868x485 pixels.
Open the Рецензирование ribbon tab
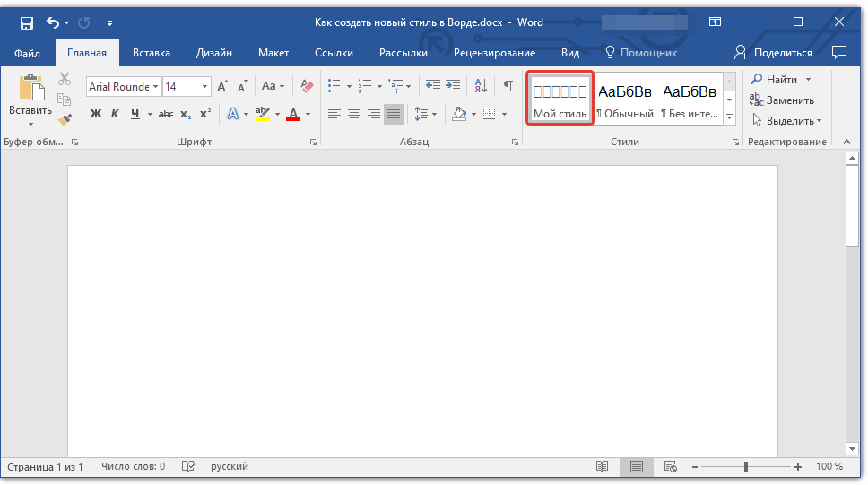[x=494, y=53]
